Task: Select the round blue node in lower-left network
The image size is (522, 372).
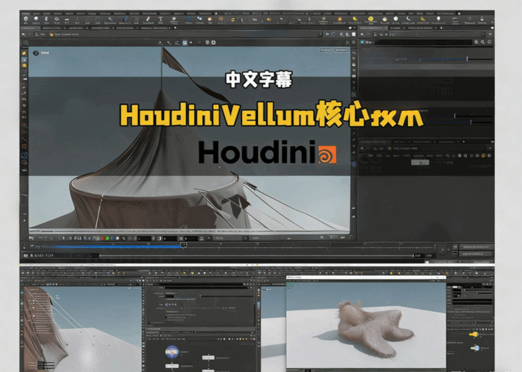Action: [x=172, y=351]
